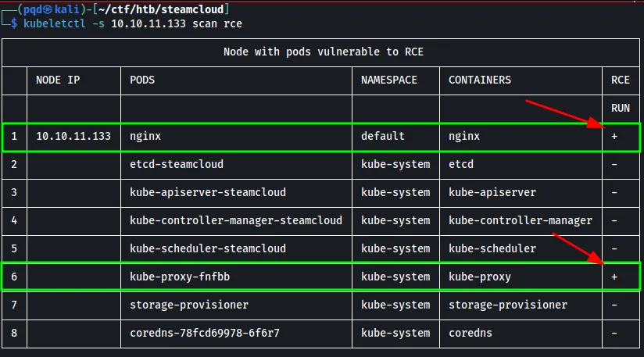Click the plus sign in kube-proxy row

[614, 277]
